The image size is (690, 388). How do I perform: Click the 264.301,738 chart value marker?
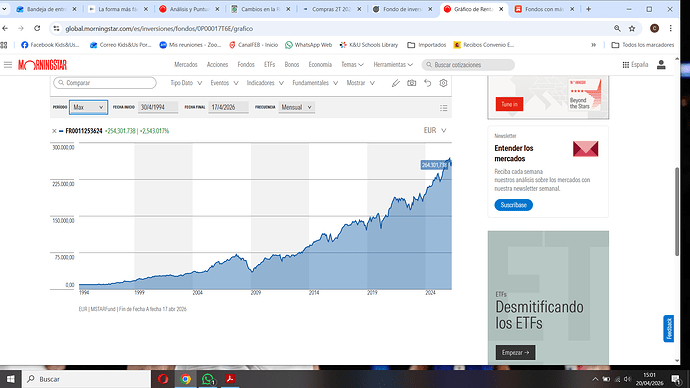435,165
